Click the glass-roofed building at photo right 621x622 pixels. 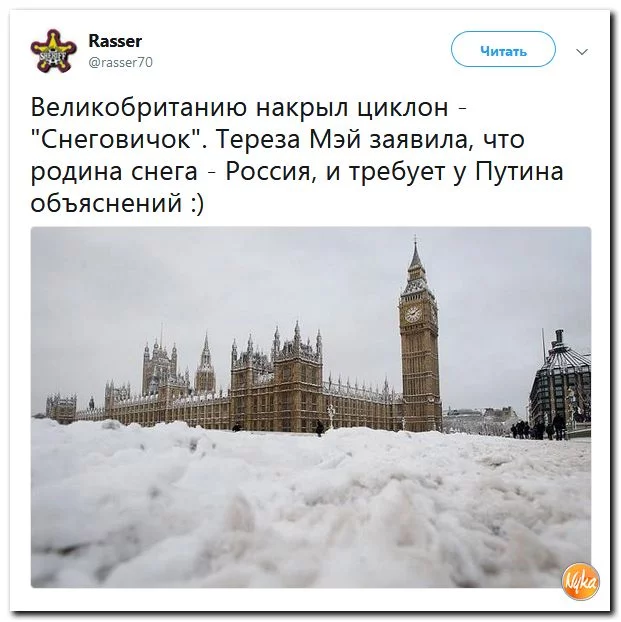coord(560,379)
